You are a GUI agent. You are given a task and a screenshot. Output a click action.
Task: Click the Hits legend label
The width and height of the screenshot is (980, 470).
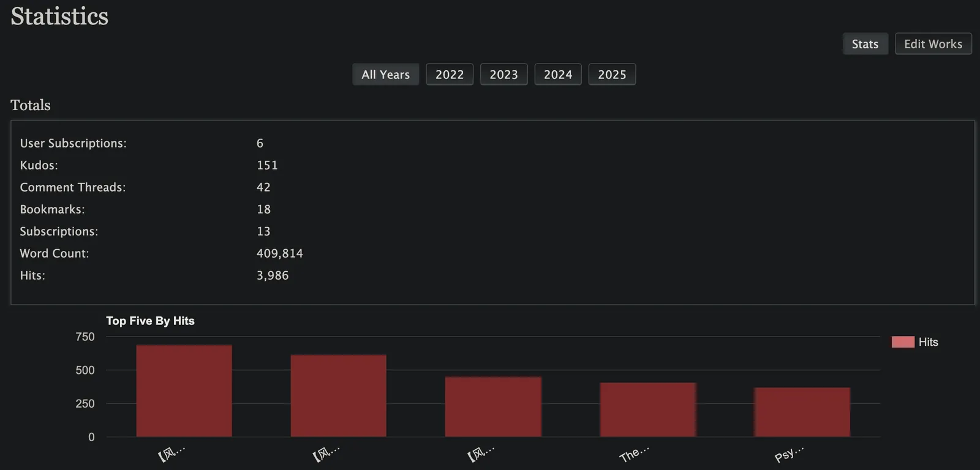928,342
